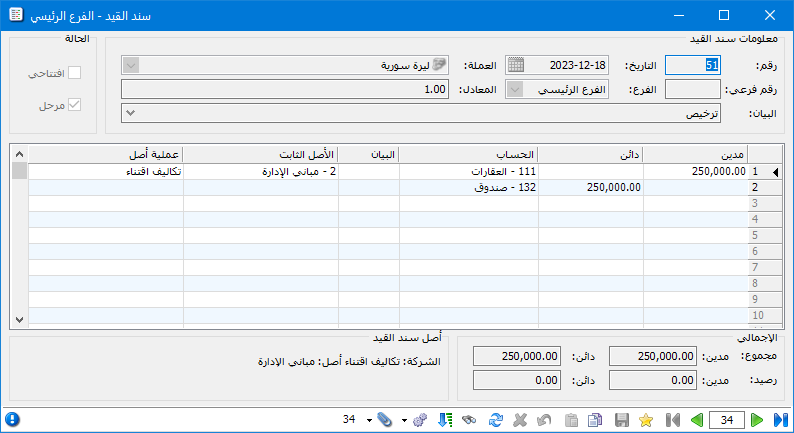Open the dropdown arrow beside the gears icon
Image resolution: width=794 pixels, height=433 pixels.
pos(404,420)
